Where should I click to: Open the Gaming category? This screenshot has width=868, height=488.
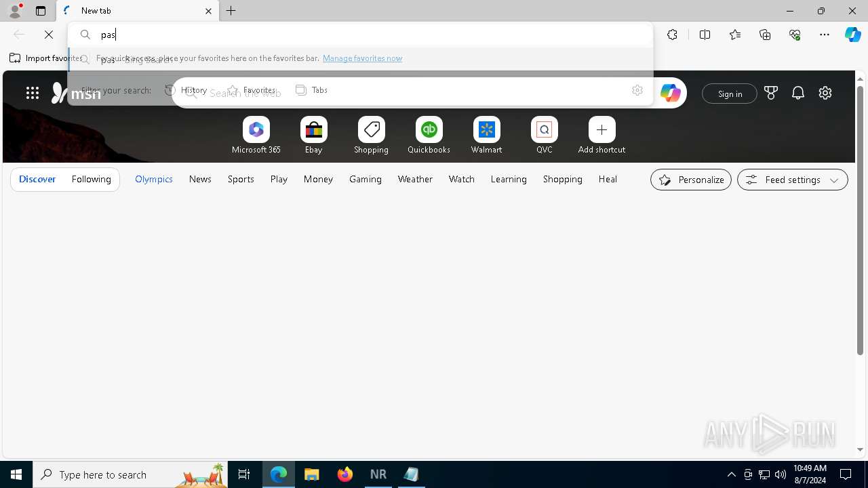pos(366,179)
